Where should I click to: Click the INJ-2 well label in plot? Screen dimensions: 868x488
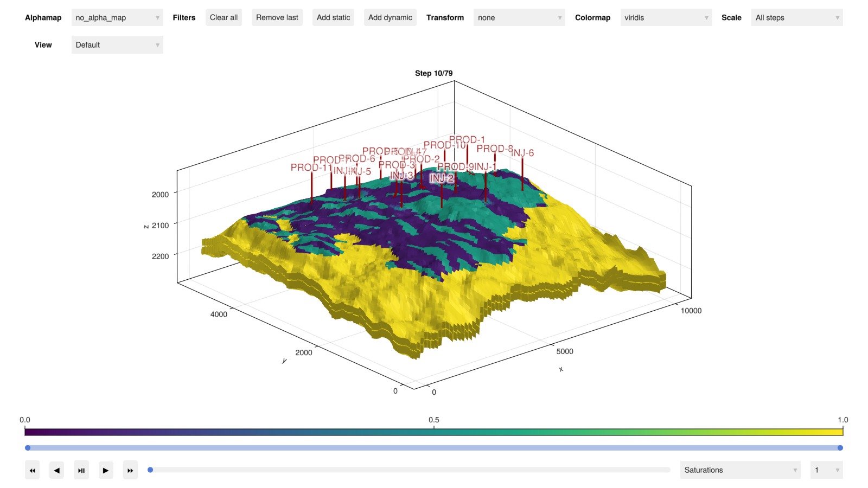click(x=442, y=178)
